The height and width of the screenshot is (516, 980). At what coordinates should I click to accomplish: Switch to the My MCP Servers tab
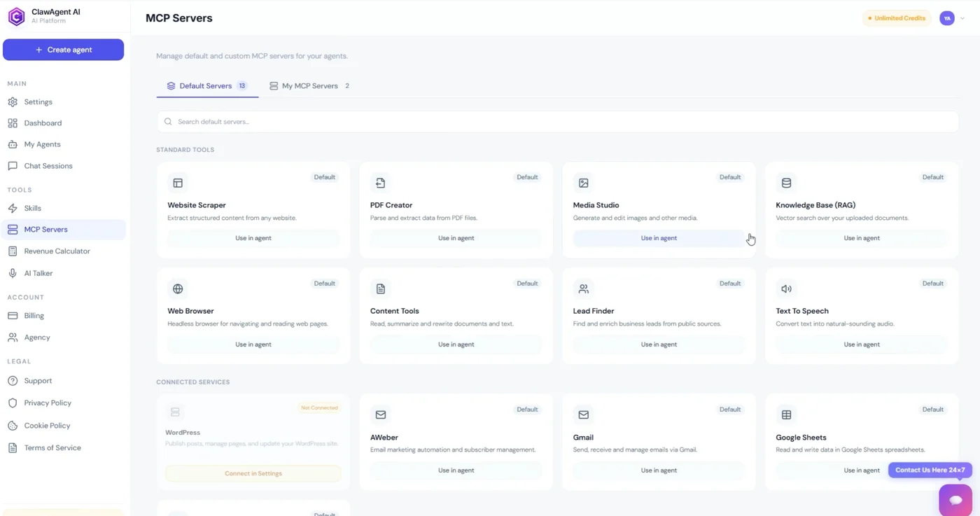309,85
